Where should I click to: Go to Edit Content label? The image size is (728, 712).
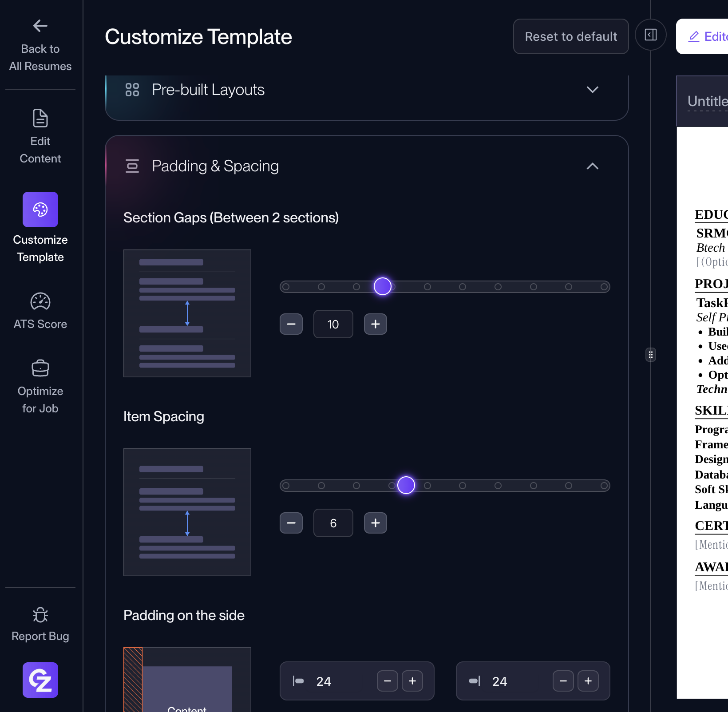pyautogui.click(x=40, y=150)
